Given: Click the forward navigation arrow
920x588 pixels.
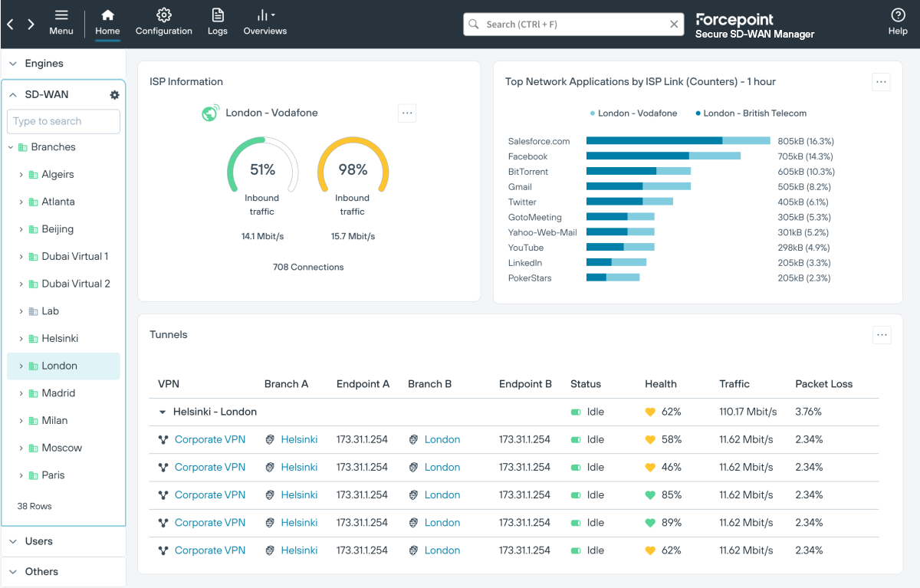Looking at the screenshot, I should (x=31, y=24).
